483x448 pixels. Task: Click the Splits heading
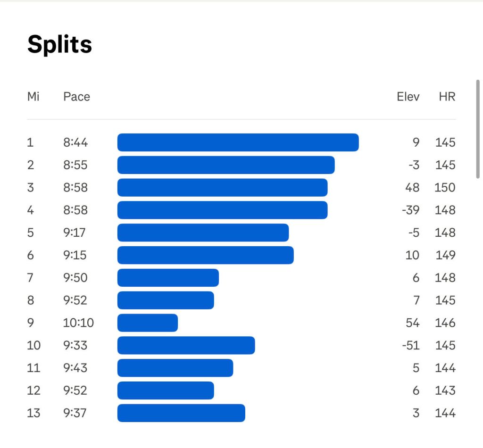59,45
